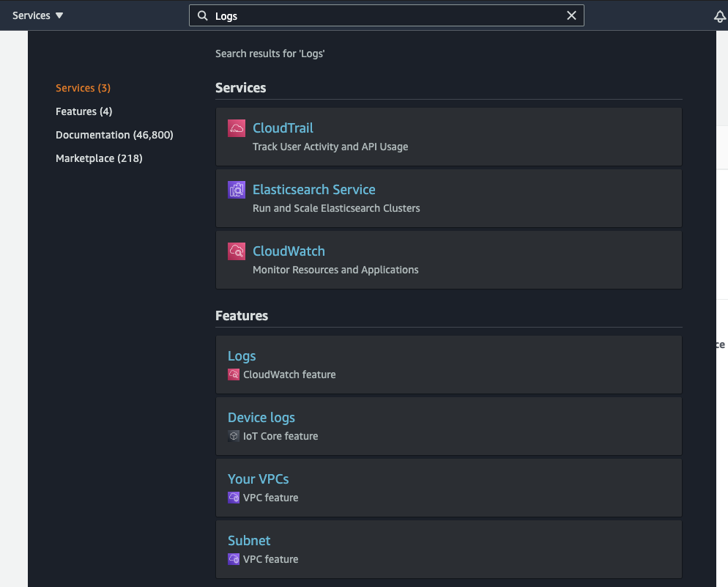Open the Device logs feature

(261, 417)
